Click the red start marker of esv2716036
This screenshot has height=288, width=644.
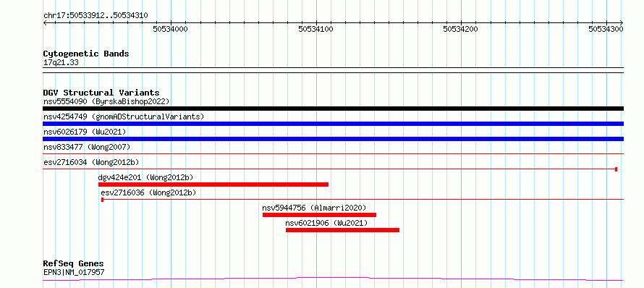(102, 200)
